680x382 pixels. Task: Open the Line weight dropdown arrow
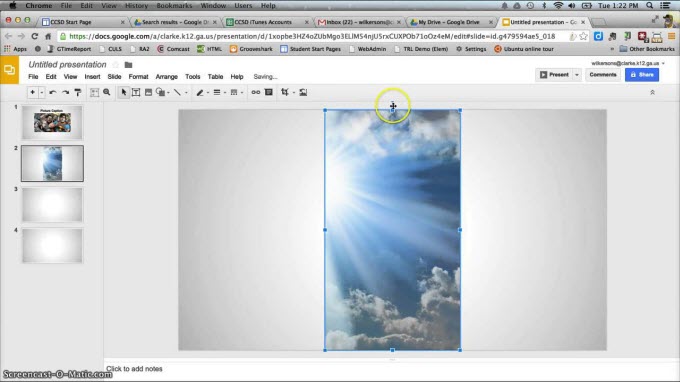(225, 92)
